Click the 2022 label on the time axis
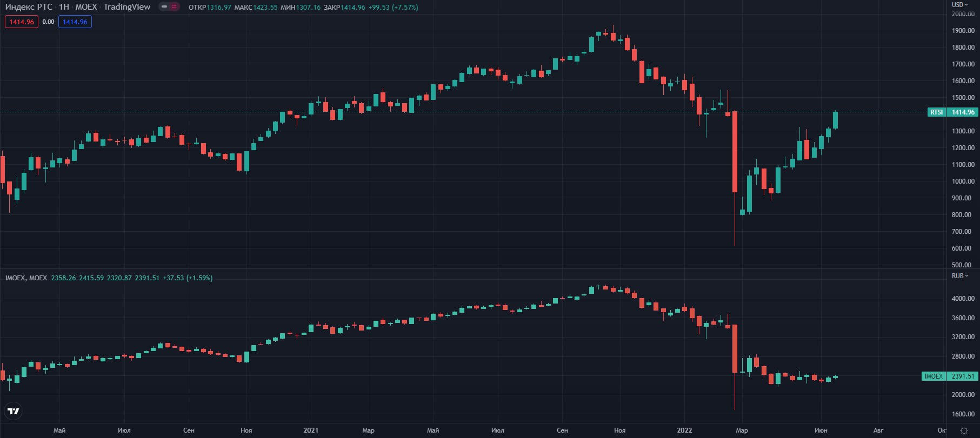 click(684, 430)
